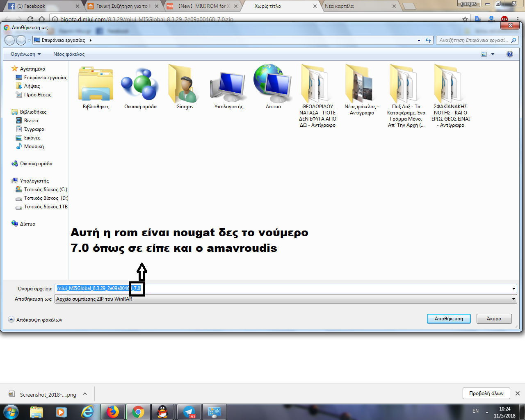This screenshot has width=525, height=420.
Task: Click the Αποθήκευση save button
Action: click(449, 319)
